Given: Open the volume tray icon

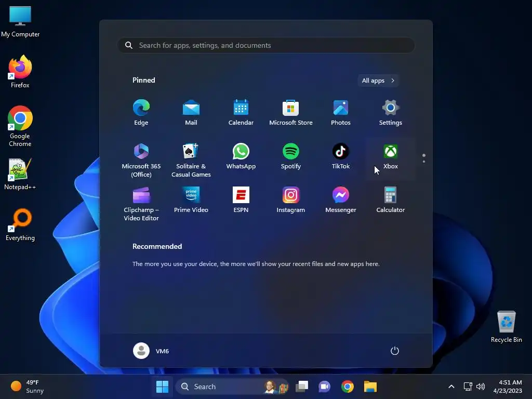Looking at the screenshot, I should [x=481, y=387].
